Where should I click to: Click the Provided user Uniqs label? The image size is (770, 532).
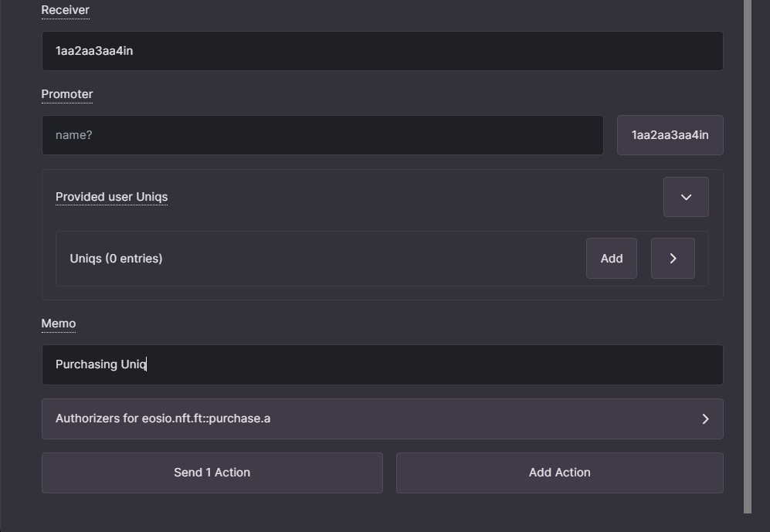point(111,197)
